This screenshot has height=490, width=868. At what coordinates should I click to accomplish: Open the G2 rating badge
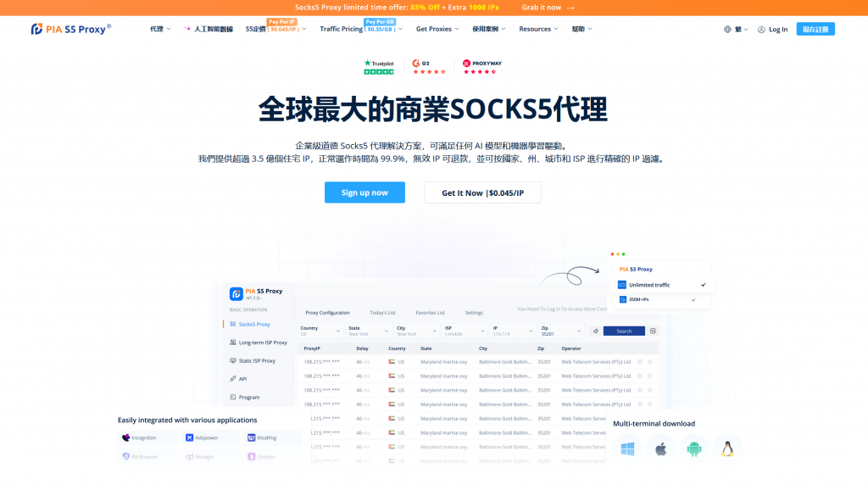coord(429,67)
